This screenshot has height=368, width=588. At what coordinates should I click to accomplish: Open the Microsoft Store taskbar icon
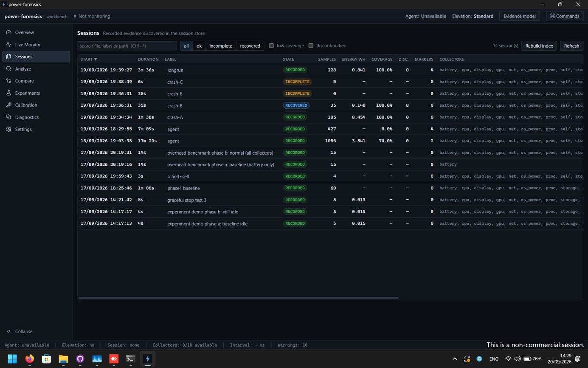point(46,359)
